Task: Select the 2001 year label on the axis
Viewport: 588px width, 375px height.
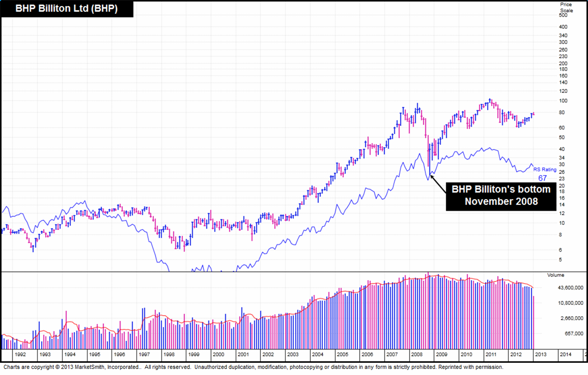Action: click(x=243, y=354)
